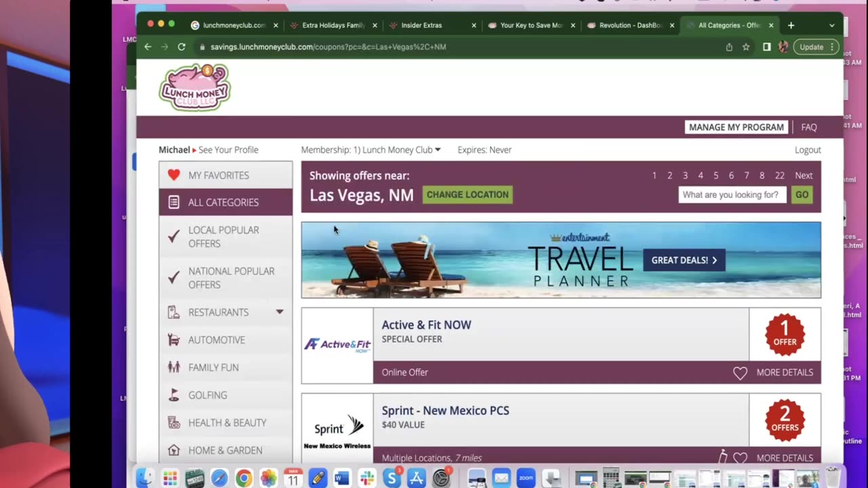Click the browser address bar URL
The height and width of the screenshot is (488, 868).
click(328, 47)
